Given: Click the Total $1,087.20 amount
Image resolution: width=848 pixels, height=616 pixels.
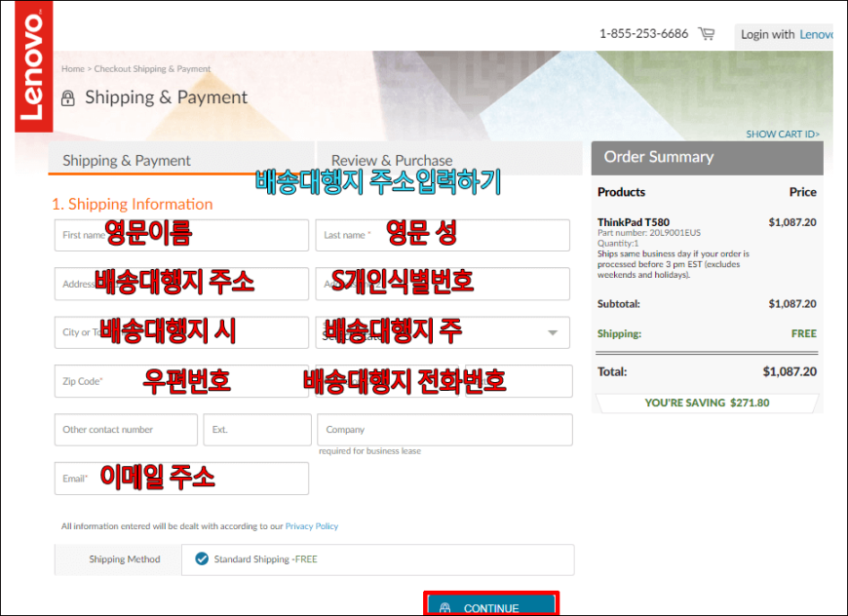Looking at the screenshot, I should pyautogui.click(x=790, y=371).
